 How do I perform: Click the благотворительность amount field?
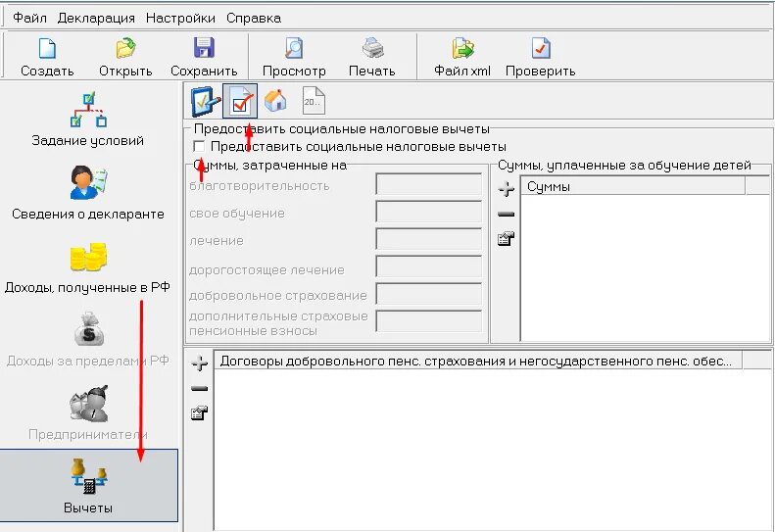point(428,185)
